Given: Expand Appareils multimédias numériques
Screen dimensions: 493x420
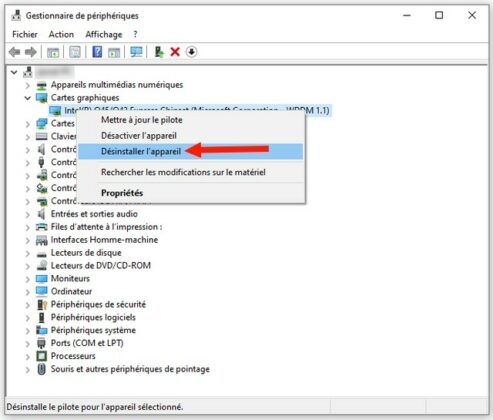Looking at the screenshot, I should coord(28,85).
